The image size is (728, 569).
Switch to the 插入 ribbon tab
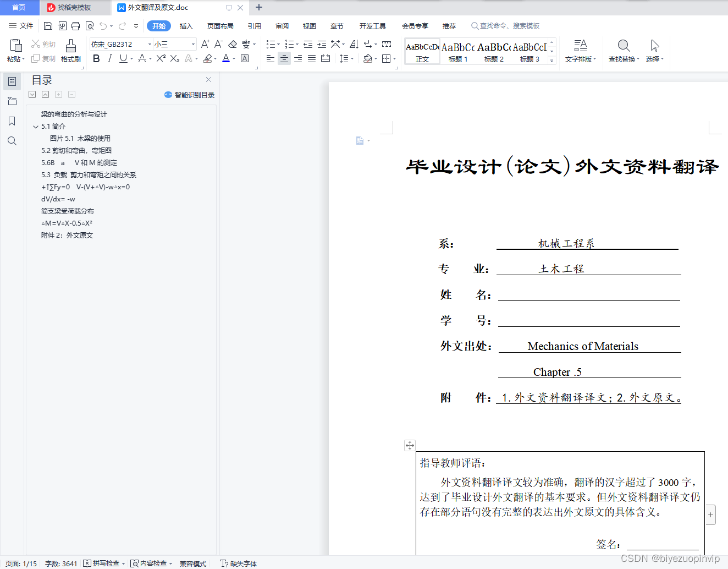click(x=186, y=26)
